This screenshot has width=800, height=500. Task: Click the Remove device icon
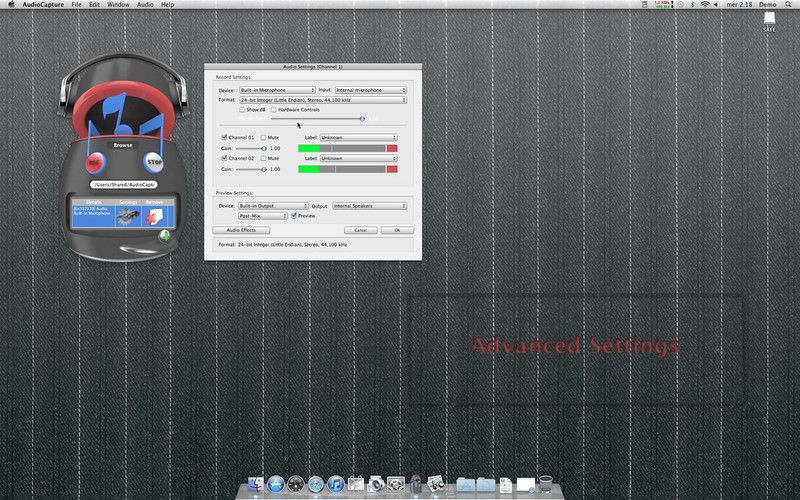click(x=155, y=216)
